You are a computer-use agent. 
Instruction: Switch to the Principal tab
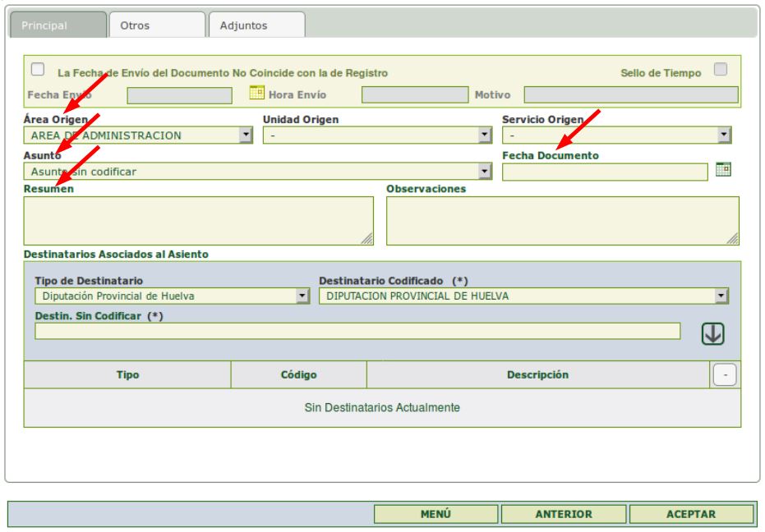58,25
